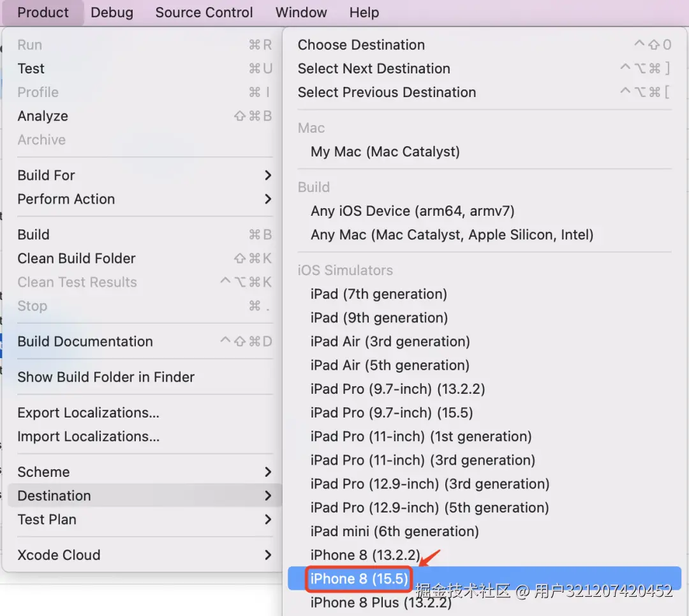
Task: Select iPad Pro (11-inch) (3rd generation)
Action: (x=484, y=460)
